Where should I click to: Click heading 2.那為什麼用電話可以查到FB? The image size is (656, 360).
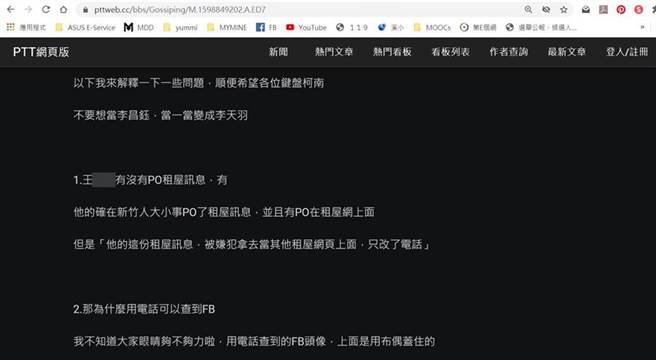pyautogui.click(x=144, y=309)
